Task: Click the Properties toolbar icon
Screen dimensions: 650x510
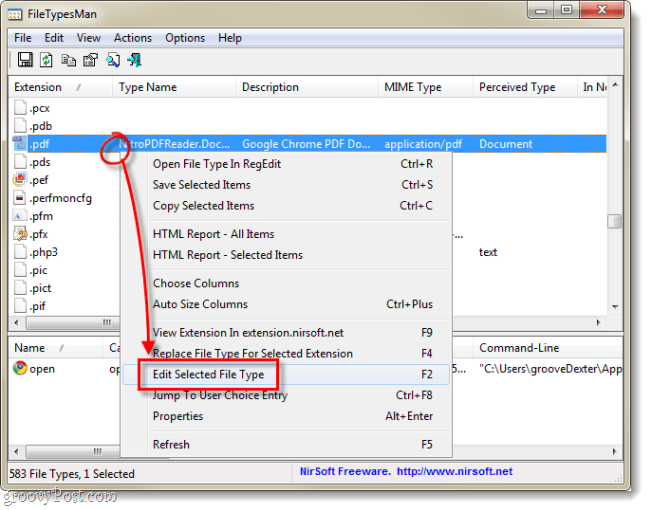Action: click(x=90, y=61)
